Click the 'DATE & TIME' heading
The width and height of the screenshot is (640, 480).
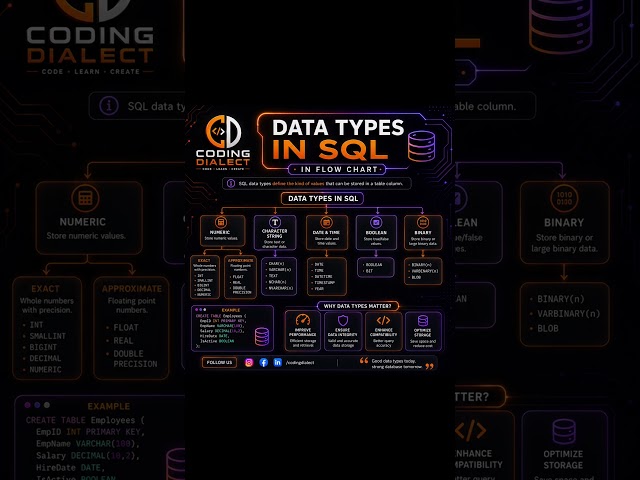pos(326,232)
